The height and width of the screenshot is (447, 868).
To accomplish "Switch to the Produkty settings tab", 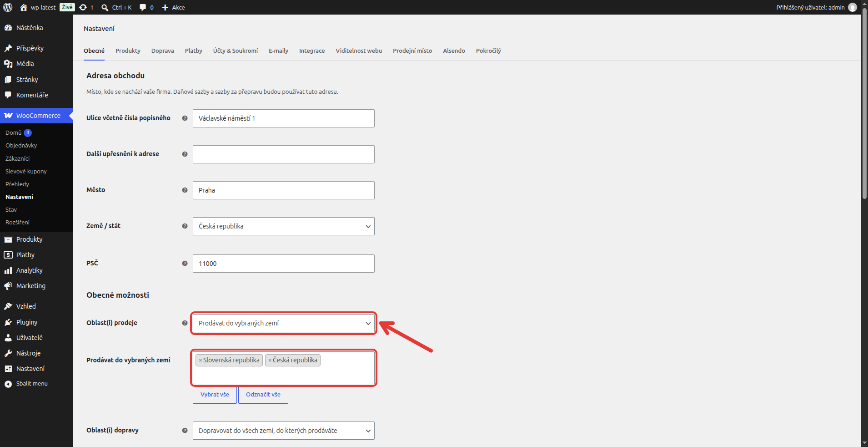I will pyautogui.click(x=128, y=51).
